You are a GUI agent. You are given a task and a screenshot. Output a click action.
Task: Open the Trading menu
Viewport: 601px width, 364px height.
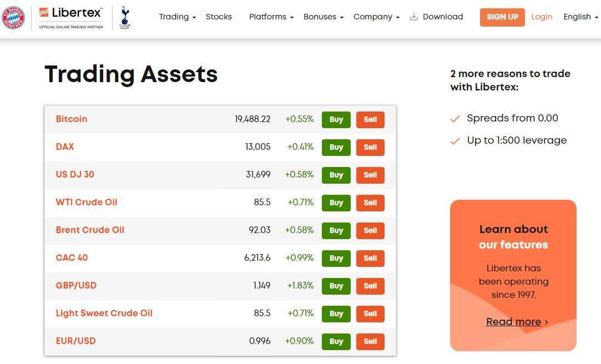click(174, 17)
